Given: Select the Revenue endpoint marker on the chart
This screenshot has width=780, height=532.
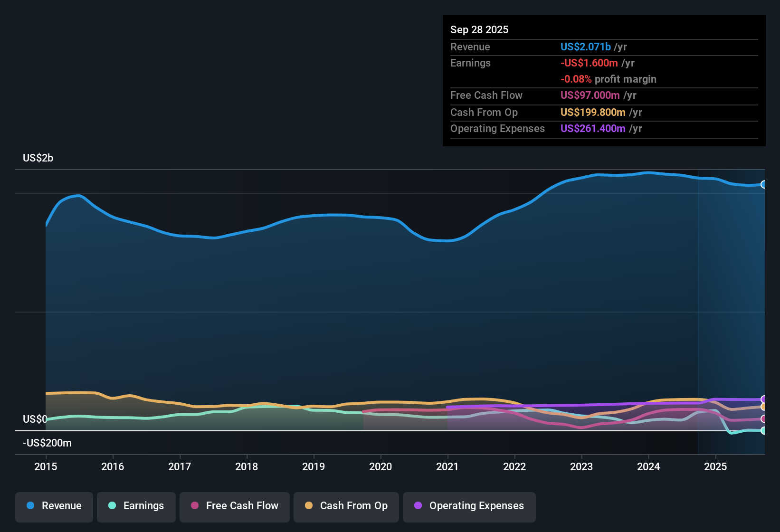Looking at the screenshot, I should [x=764, y=184].
